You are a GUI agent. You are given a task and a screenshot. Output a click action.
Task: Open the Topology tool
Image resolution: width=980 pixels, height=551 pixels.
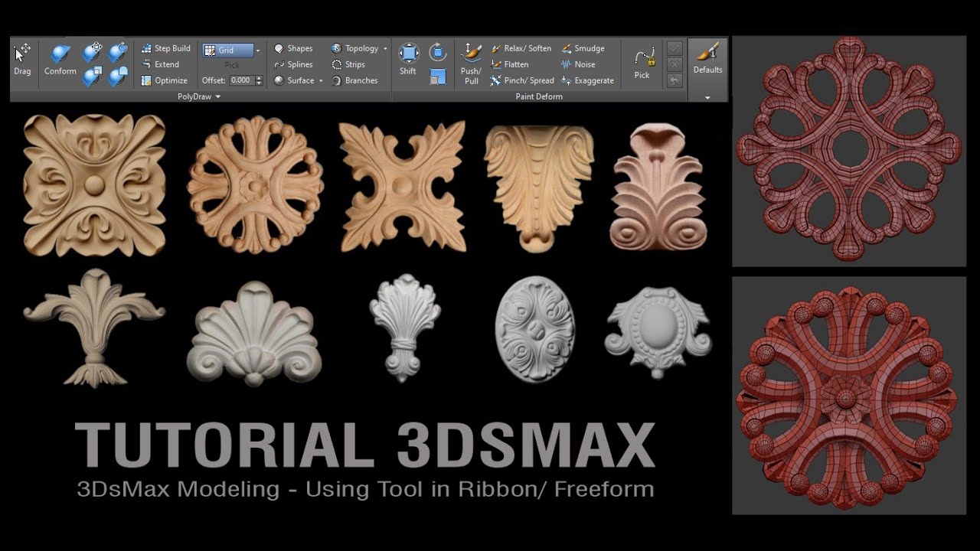[x=355, y=48]
